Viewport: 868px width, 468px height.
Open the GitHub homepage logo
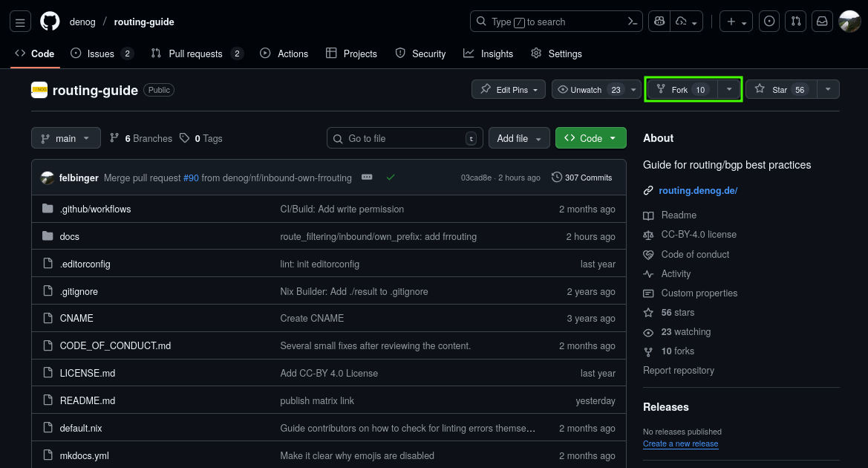click(50, 22)
